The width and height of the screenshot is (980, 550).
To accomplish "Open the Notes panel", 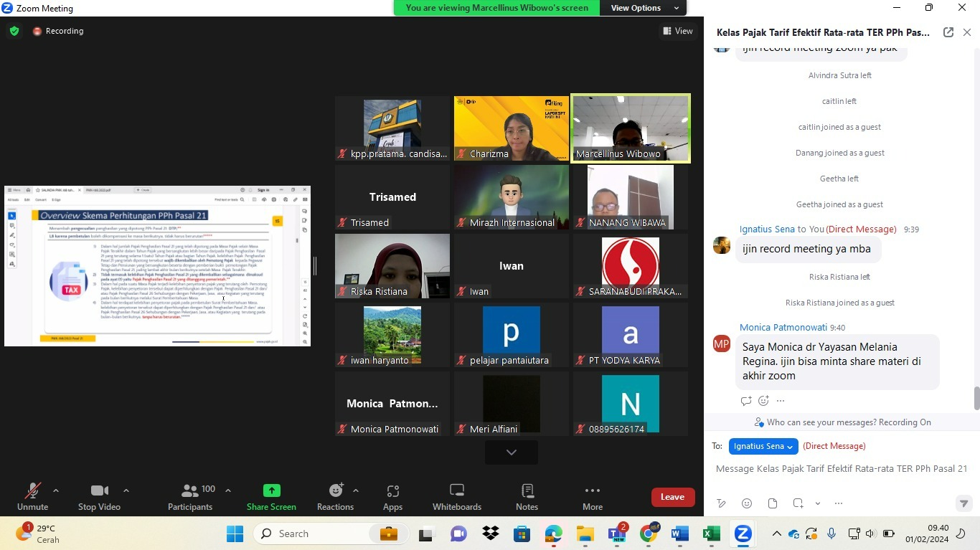I will (x=527, y=496).
